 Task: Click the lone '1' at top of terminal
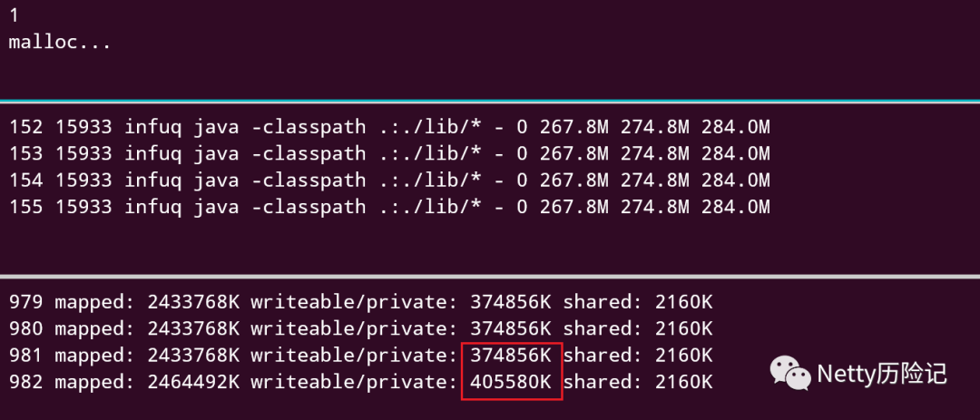point(14,16)
